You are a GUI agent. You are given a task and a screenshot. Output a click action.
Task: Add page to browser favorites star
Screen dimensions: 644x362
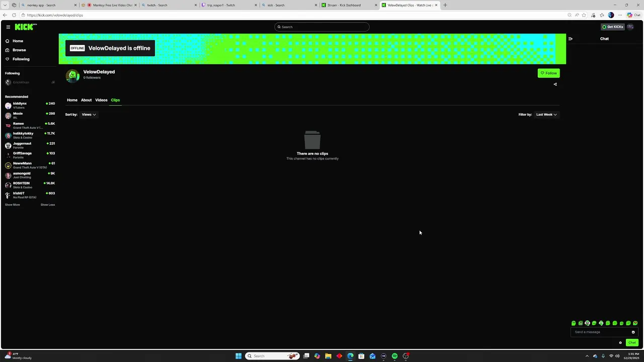[585, 15]
